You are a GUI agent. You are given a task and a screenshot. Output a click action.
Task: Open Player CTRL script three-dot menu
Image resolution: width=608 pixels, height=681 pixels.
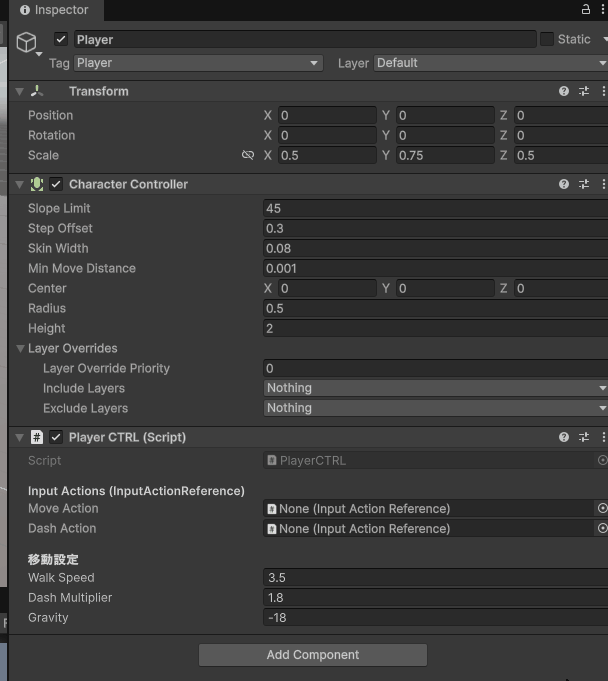[603, 437]
